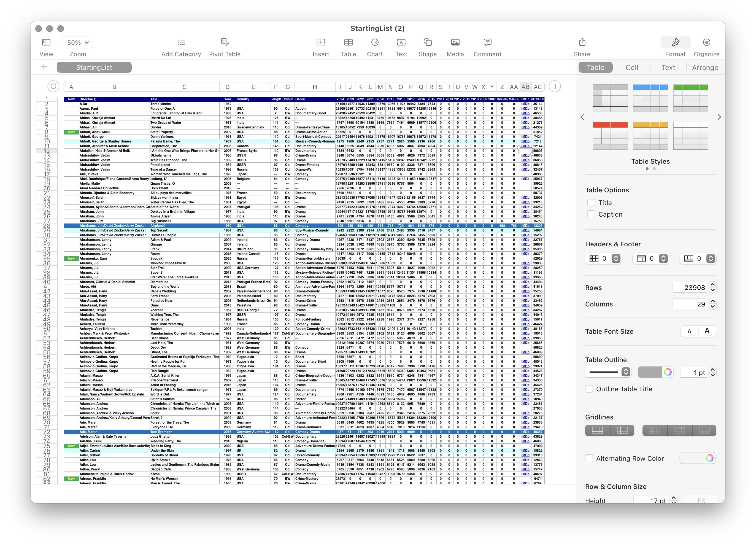Click the Share icon
756x544 pixels.
tap(582, 42)
